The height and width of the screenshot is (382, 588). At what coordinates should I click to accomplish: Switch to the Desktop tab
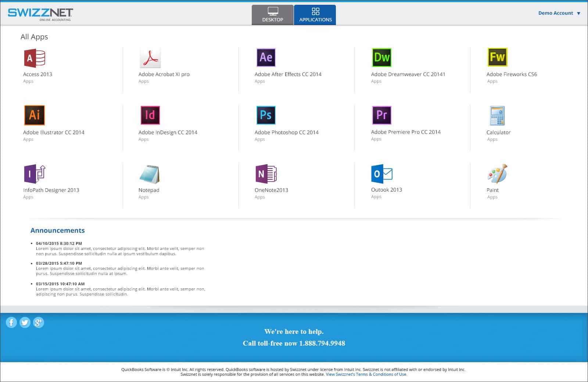[273, 15]
